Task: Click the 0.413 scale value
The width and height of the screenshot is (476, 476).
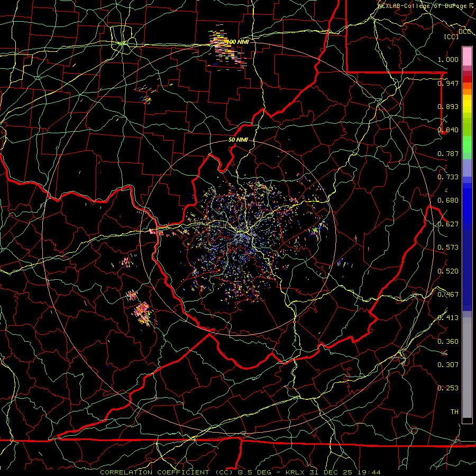Action: [448, 317]
